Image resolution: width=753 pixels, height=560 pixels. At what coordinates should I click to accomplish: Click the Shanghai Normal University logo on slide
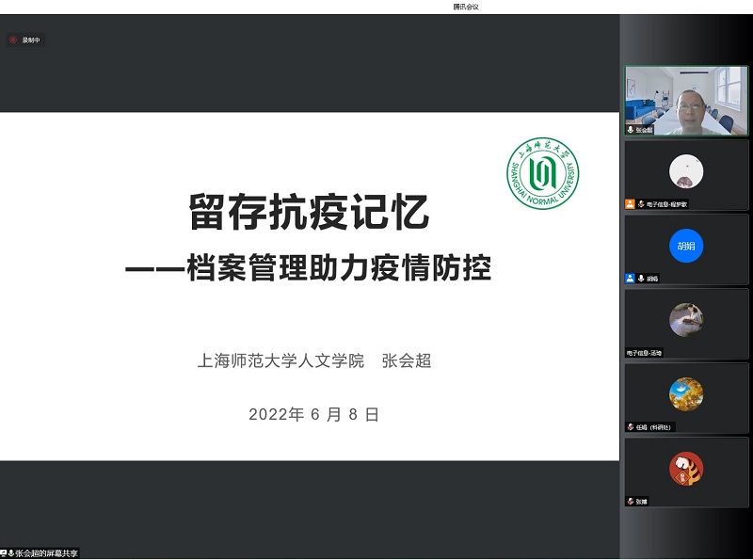[x=543, y=173]
